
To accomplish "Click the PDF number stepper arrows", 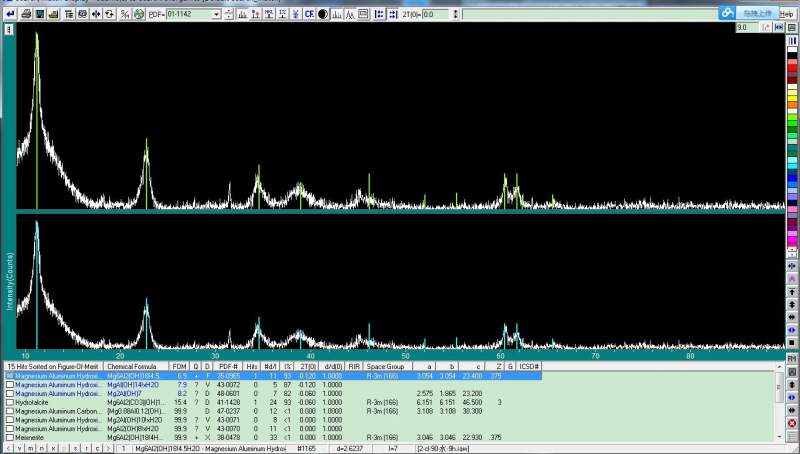I will coord(229,14).
